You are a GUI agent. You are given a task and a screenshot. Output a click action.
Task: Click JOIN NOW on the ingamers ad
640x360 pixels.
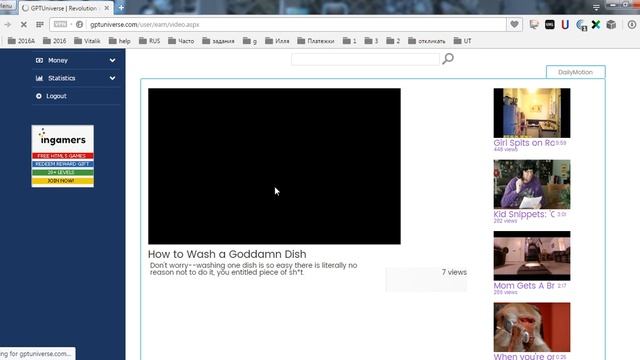coord(62,181)
